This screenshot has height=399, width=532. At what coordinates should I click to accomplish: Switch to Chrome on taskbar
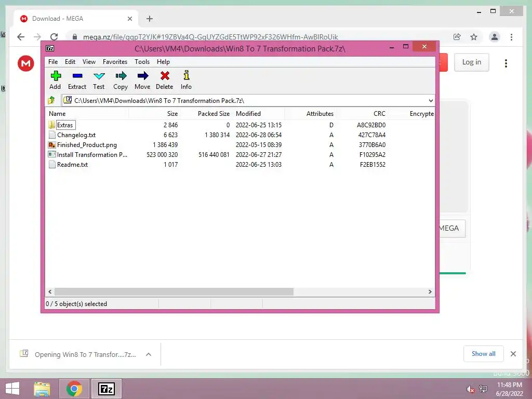pyautogui.click(x=74, y=389)
